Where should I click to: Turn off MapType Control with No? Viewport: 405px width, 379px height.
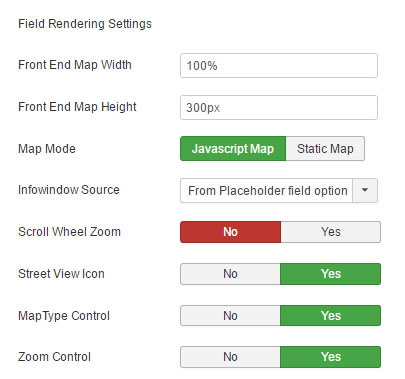(230, 316)
